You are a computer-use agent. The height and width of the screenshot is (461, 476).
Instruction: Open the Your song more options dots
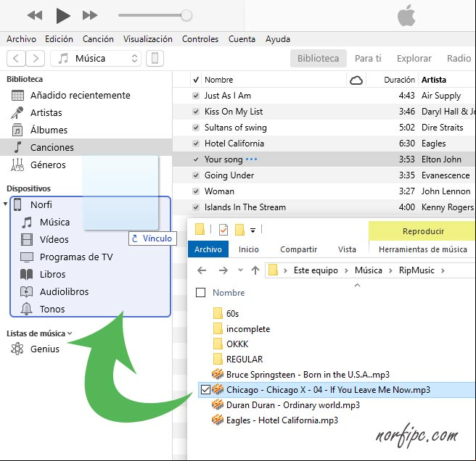pyautogui.click(x=251, y=159)
